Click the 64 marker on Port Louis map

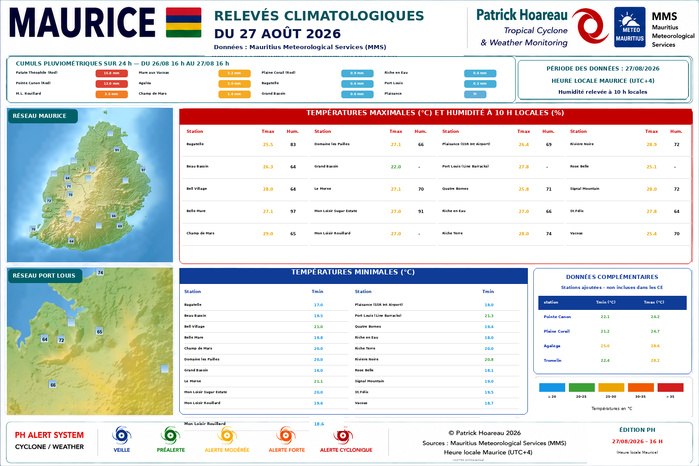45,339
